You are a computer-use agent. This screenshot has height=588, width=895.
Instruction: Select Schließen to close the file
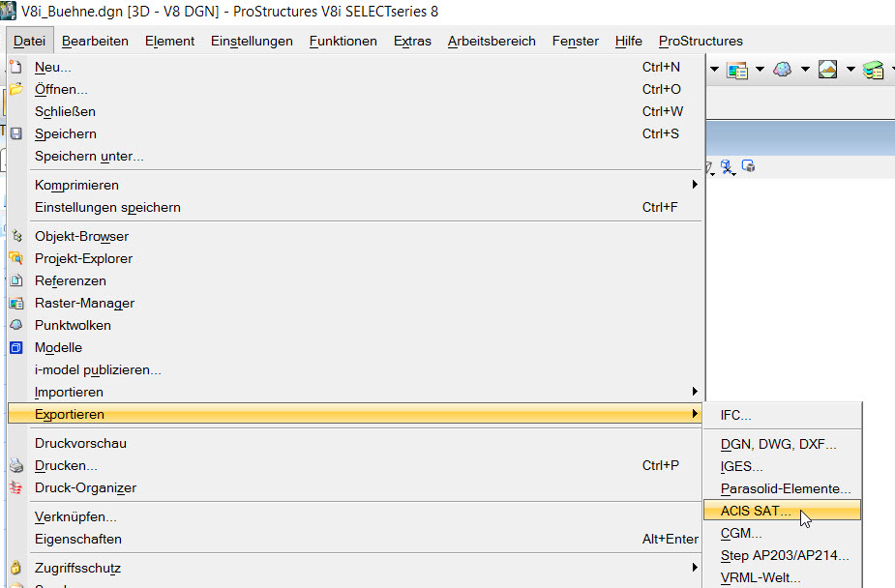tap(356, 112)
